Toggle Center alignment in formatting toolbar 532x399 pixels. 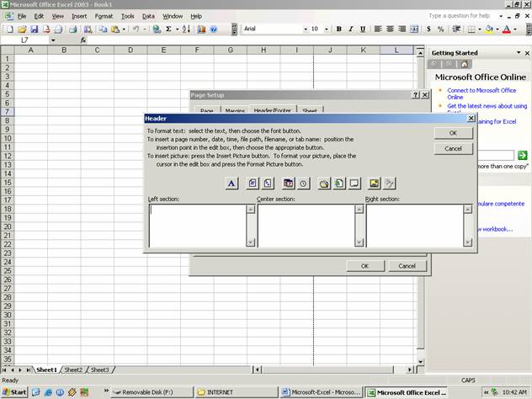pos(390,29)
